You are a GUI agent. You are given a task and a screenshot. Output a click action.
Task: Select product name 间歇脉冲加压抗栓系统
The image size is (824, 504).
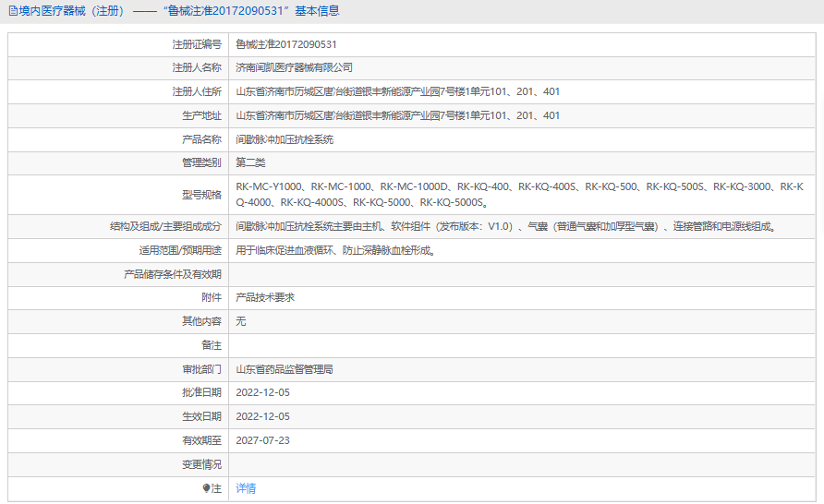pyautogui.click(x=285, y=139)
